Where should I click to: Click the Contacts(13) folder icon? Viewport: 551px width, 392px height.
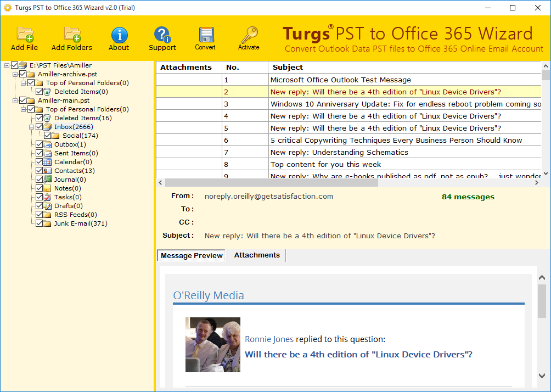point(48,171)
